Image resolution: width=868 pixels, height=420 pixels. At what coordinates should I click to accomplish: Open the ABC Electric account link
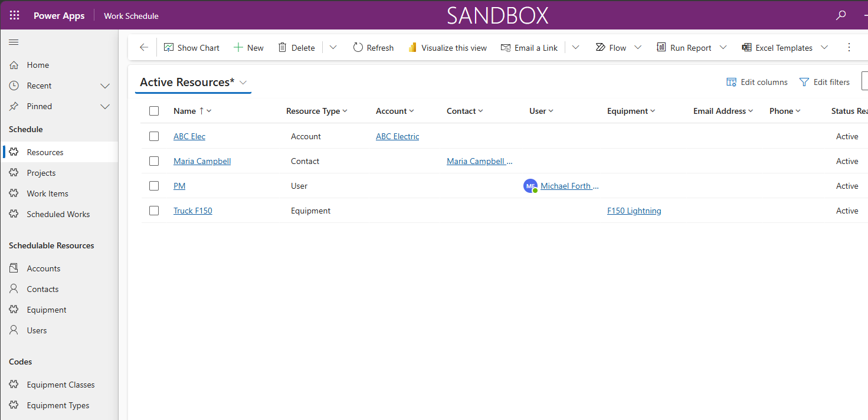click(x=398, y=136)
